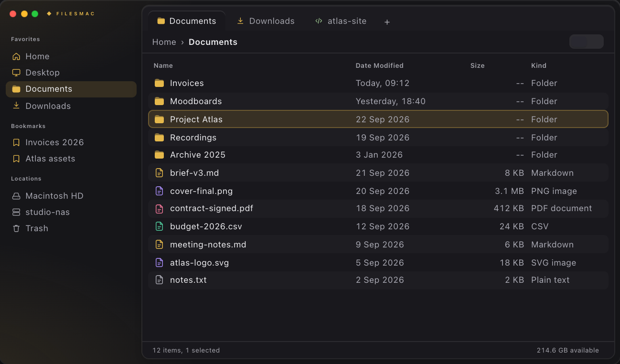
Task: Click the studio-nas server icon
Action: tap(16, 212)
